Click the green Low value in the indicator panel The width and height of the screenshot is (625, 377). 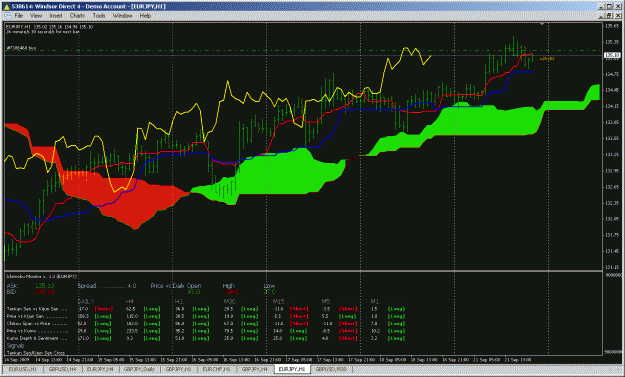pos(269,292)
